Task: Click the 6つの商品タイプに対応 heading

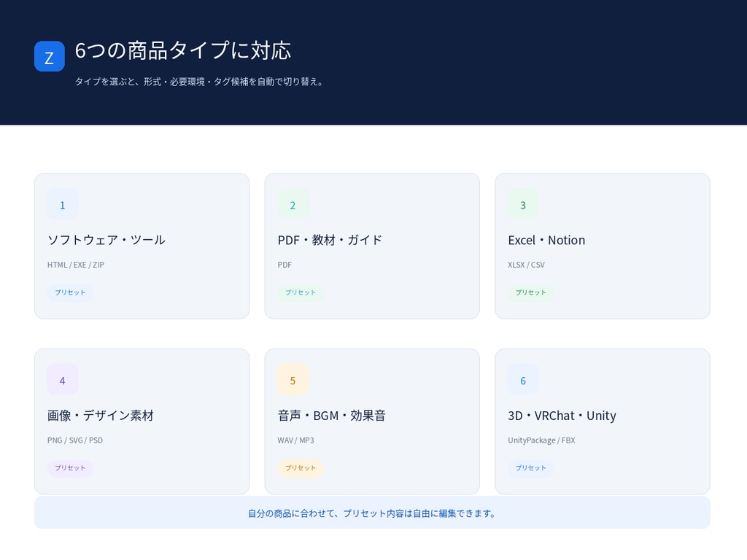Action: click(183, 50)
